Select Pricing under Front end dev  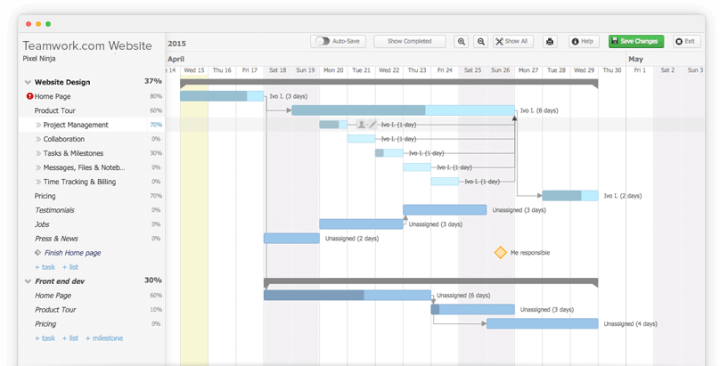tap(45, 324)
